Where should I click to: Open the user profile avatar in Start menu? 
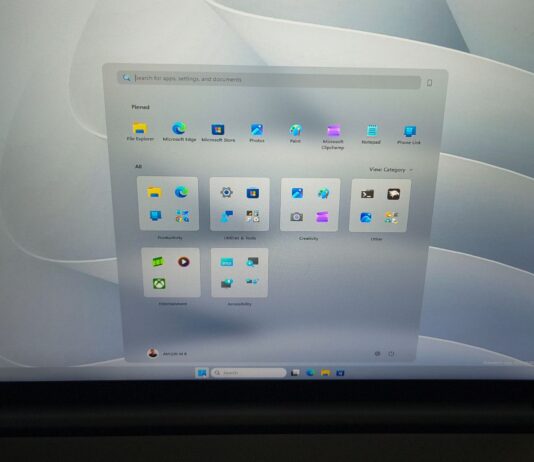tap(153, 353)
